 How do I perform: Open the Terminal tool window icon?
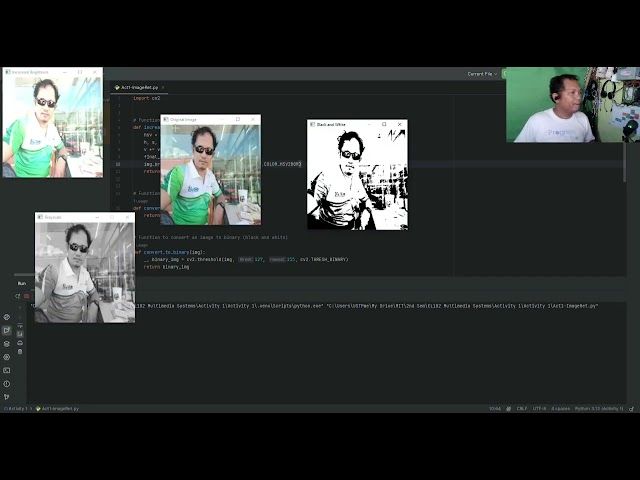(7, 371)
